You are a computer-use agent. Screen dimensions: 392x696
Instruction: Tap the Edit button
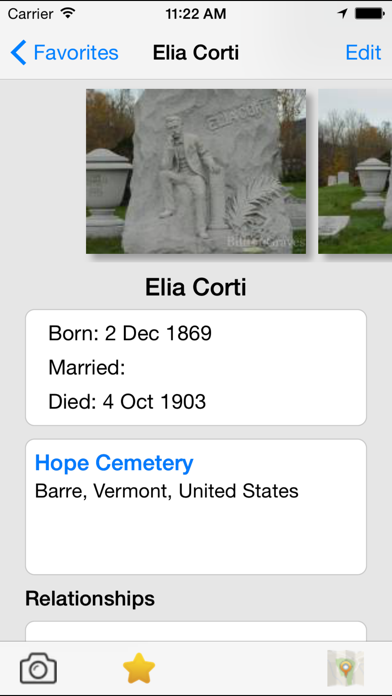[363, 52]
